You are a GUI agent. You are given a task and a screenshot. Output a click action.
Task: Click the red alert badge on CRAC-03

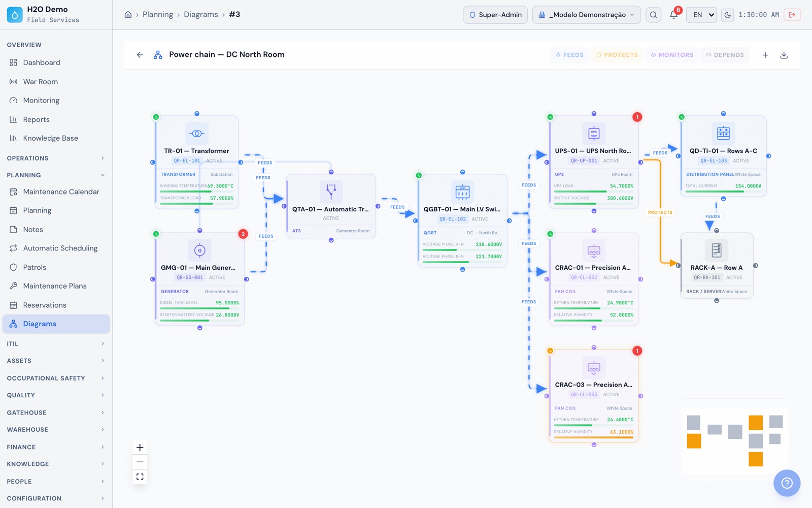pyautogui.click(x=637, y=351)
